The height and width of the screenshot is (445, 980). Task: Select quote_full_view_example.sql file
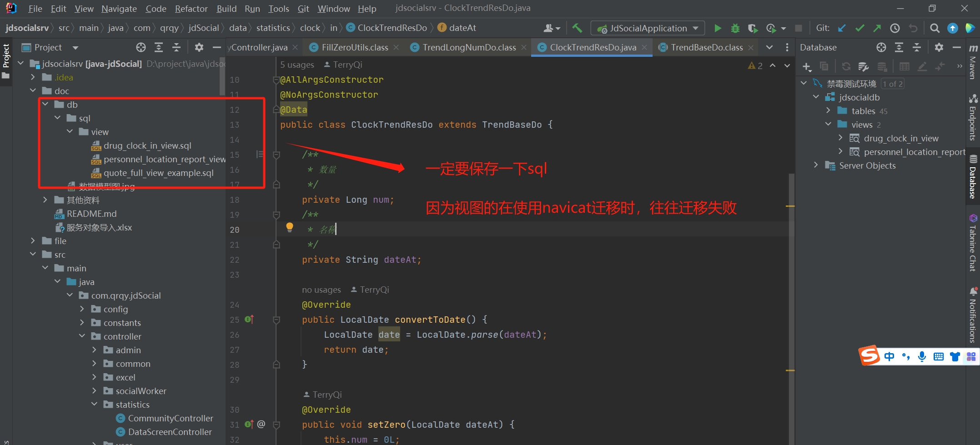[158, 173]
